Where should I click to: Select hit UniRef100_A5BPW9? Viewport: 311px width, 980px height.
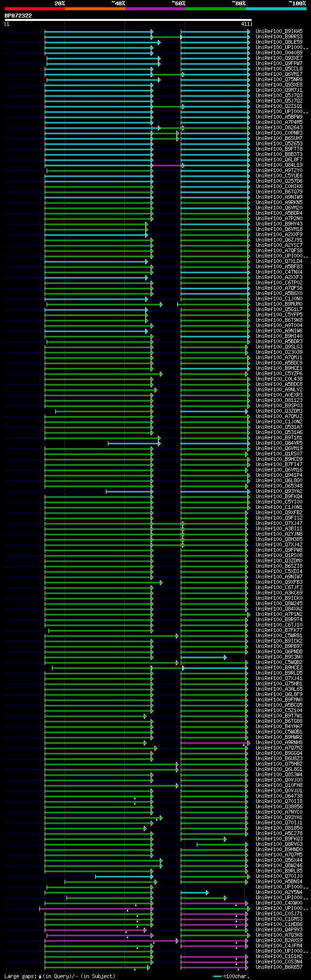click(279, 117)
